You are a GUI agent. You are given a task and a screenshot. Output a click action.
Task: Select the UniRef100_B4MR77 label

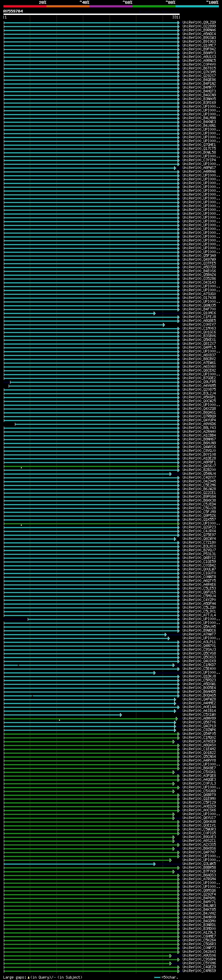tap(199, 88)
